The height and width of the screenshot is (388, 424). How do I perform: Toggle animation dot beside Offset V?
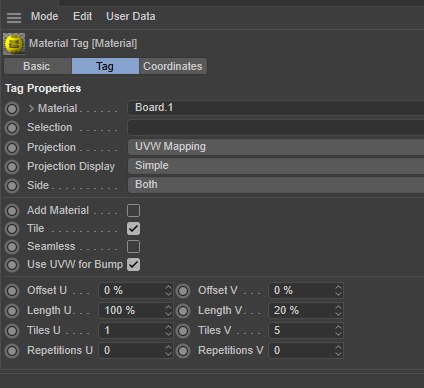tap(183, 291)
